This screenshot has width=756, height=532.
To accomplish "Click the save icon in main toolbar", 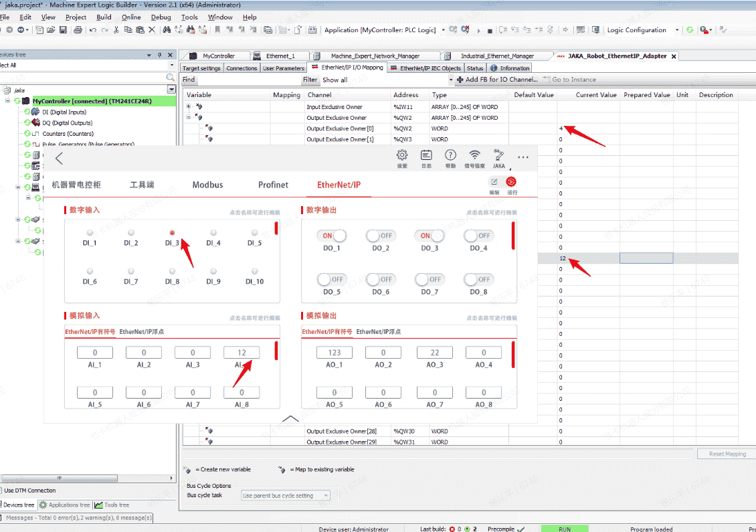I will (x=63, y=30).
